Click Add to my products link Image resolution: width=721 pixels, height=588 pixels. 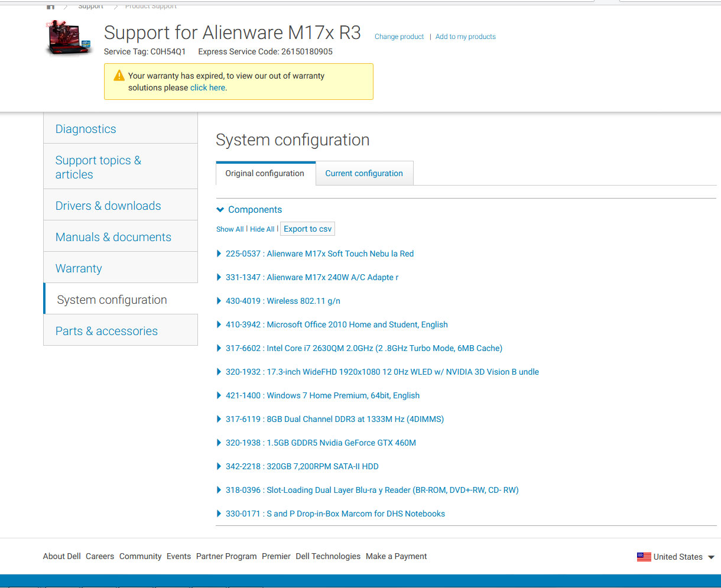click(x=466, y=37)
